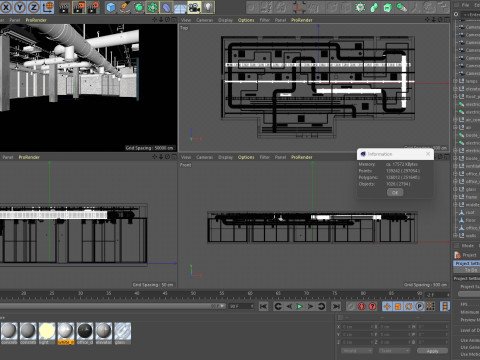Play the animation forwards
Image resolution: width=480 pixels, height=360 pixels.
coord(300,306)
